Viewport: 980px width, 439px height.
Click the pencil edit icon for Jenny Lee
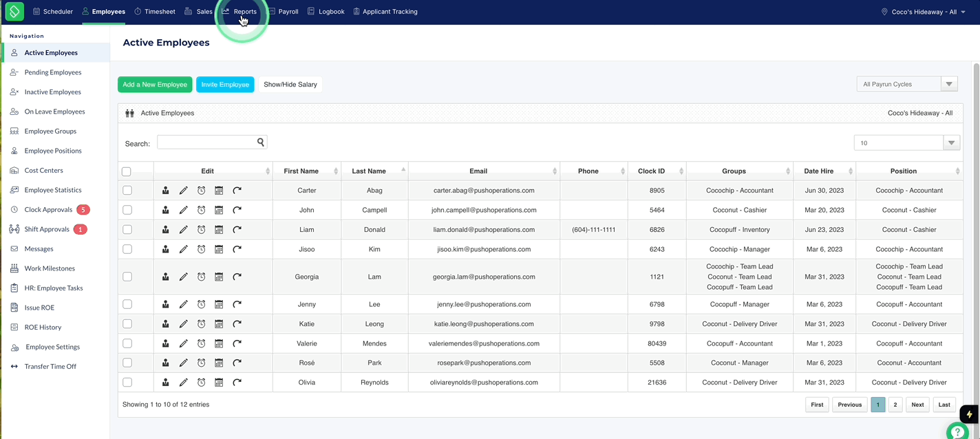click(184, 304)
